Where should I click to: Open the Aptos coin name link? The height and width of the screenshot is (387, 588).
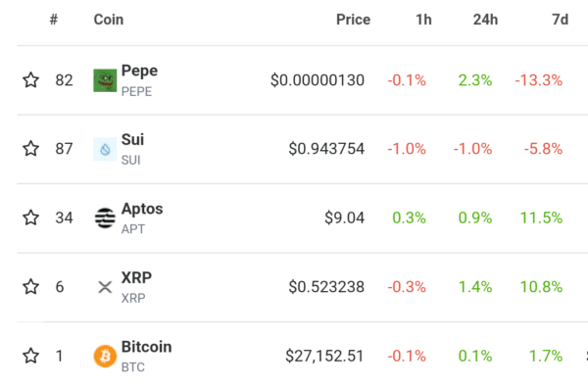tap(142, 209)
